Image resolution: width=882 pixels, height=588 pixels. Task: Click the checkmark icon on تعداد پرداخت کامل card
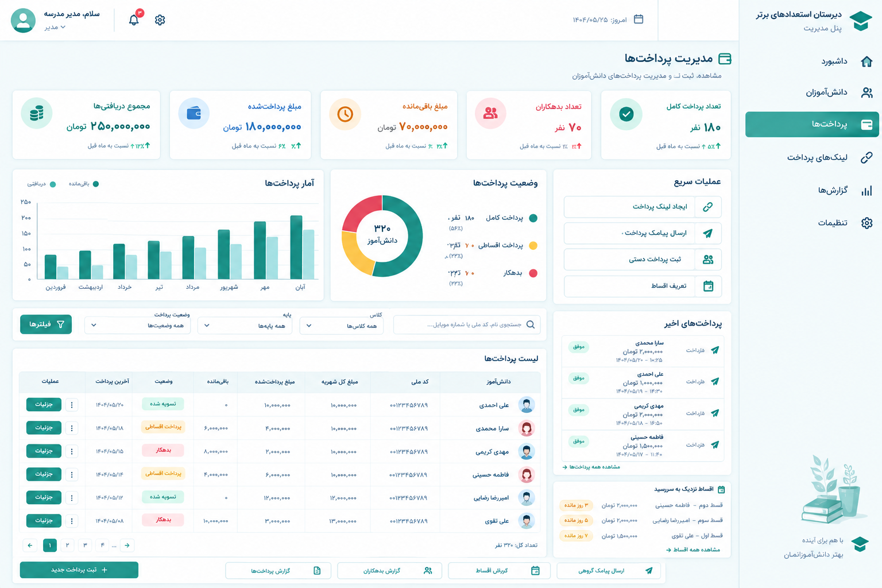coord(626,114)
